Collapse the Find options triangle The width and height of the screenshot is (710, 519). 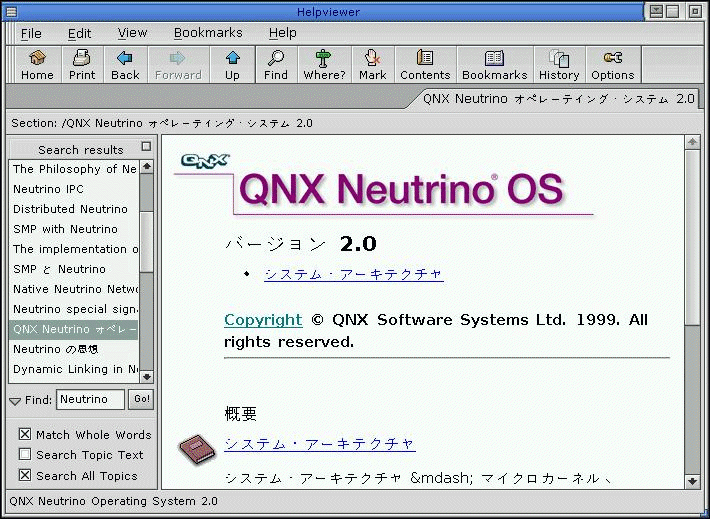point(15,401)
